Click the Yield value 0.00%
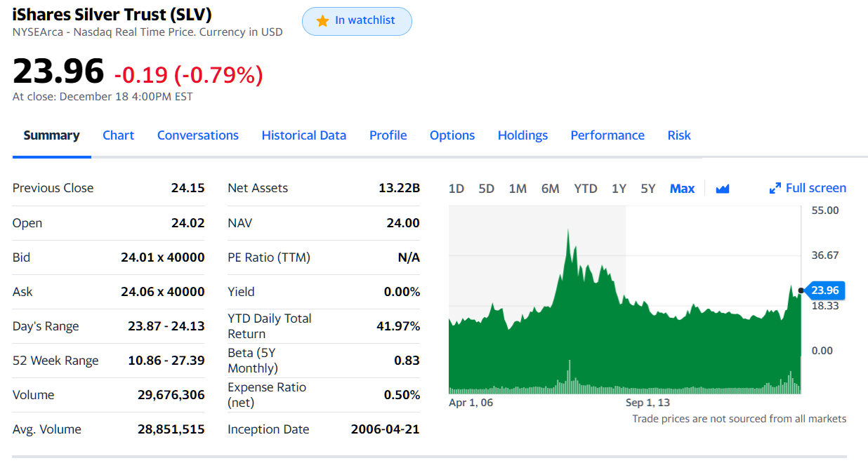 (x=402, y=292)
